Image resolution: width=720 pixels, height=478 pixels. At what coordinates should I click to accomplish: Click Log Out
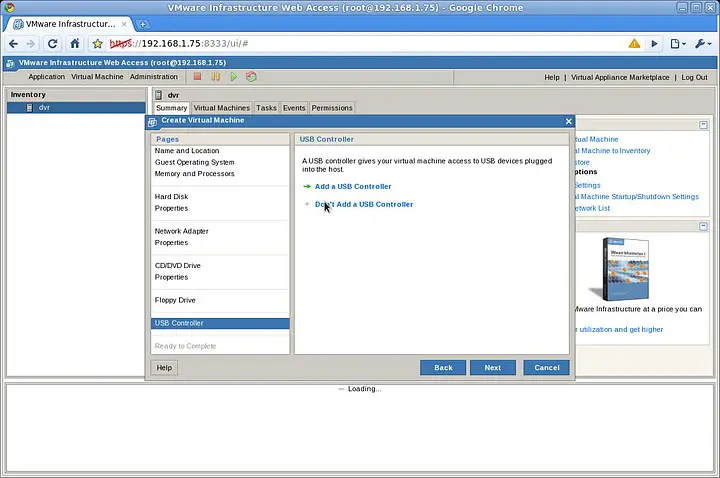[x=694, y=77]
